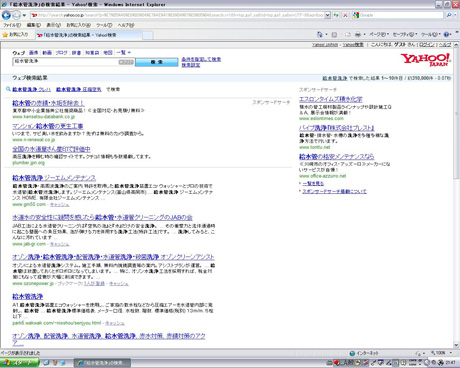Open the セーフティ command bar dropdown

[405, 34]
